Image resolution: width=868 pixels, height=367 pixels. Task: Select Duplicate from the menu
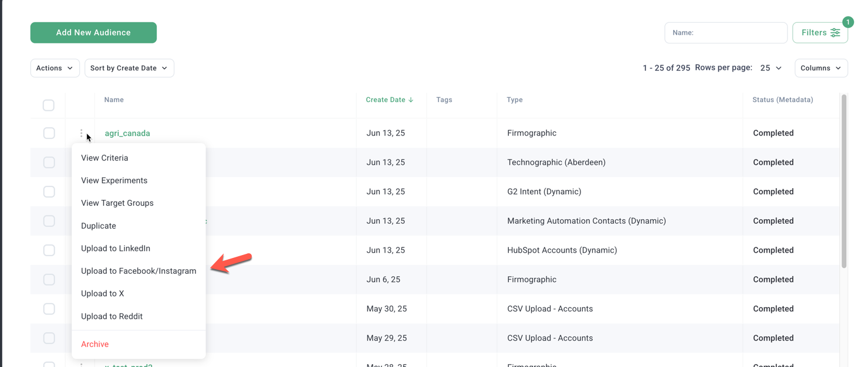point(99,226)
